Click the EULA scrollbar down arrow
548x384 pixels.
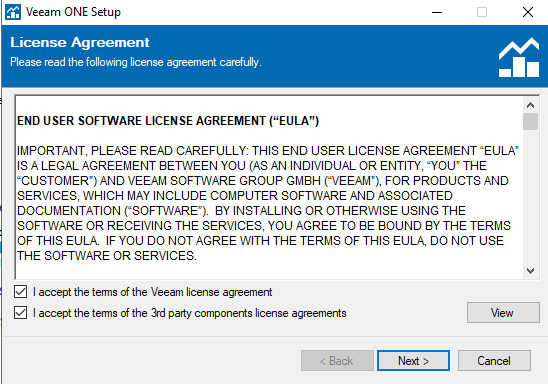(x=530, y=271)
